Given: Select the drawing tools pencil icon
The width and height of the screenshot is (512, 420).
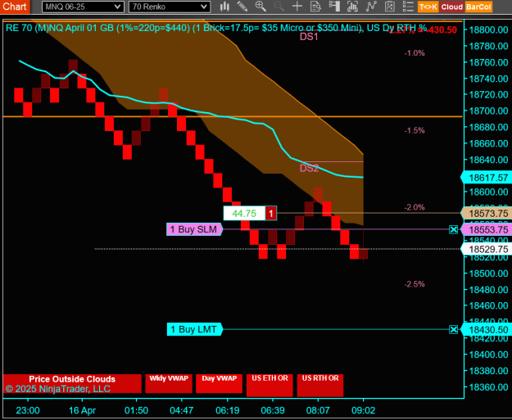Looking at the screenshot, I should pyautogui.click(x=242, y=7).
